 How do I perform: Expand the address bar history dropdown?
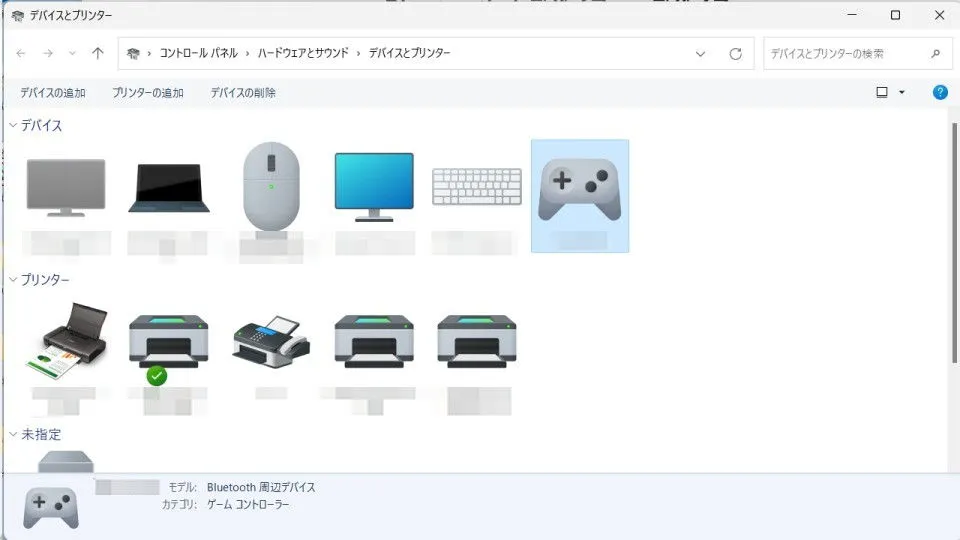point(700,54)
